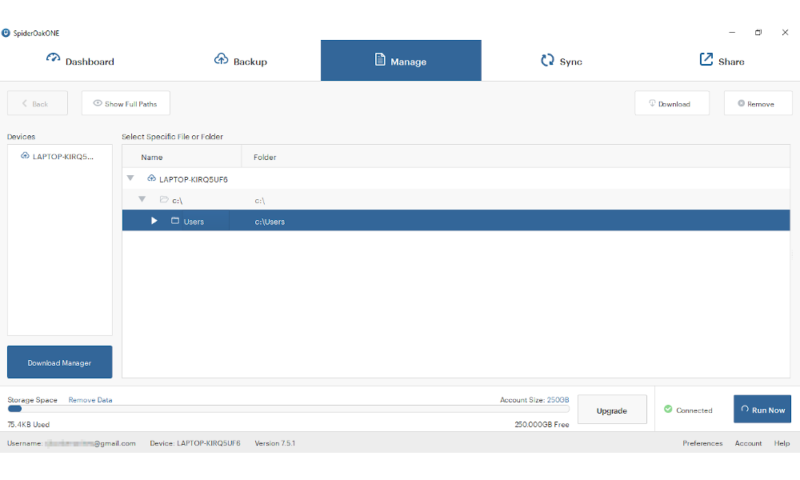Expand the Users folder node
Viewport: 800px width, 480px height.
click(x=154, y=220)
